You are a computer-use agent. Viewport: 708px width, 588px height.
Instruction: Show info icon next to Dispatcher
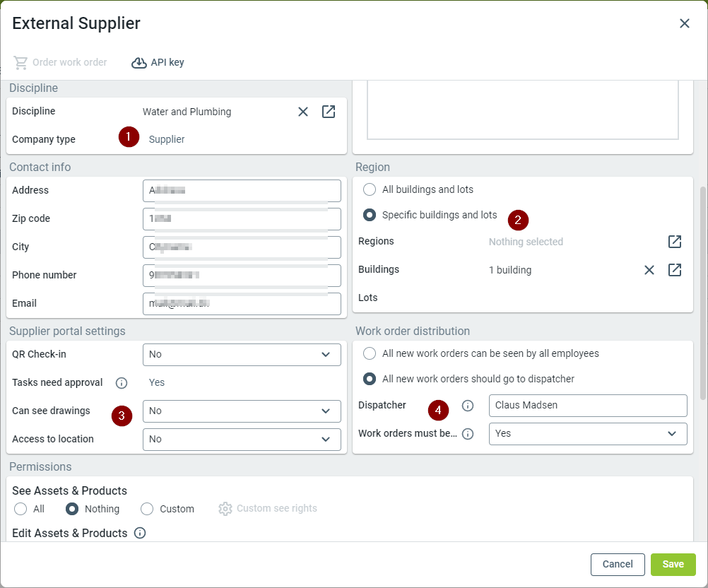467,406
